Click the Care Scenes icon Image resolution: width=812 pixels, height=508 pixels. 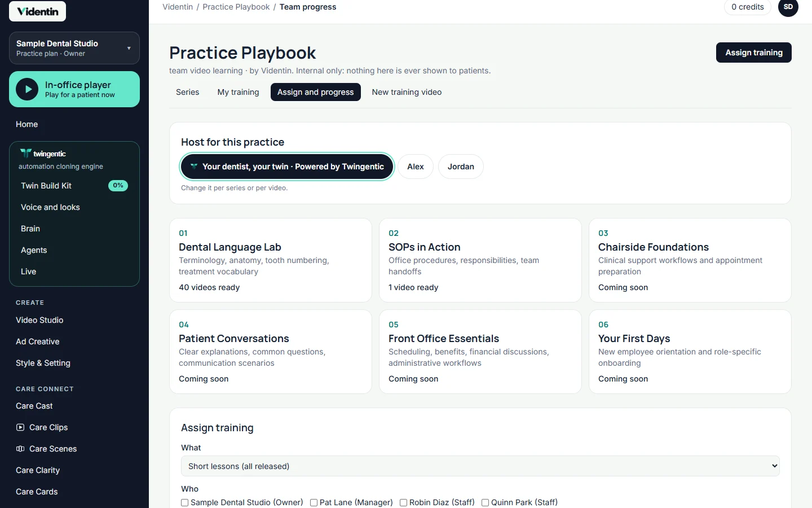pyautogui.click(x=20, y=449)
